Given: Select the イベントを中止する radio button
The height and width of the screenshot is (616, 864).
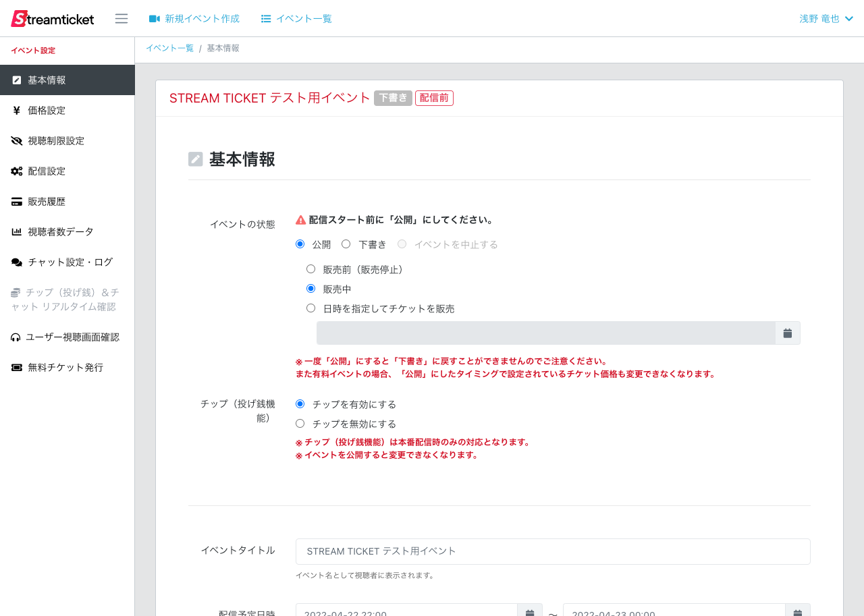Looking at the screenshot, I should pos(402,244).
